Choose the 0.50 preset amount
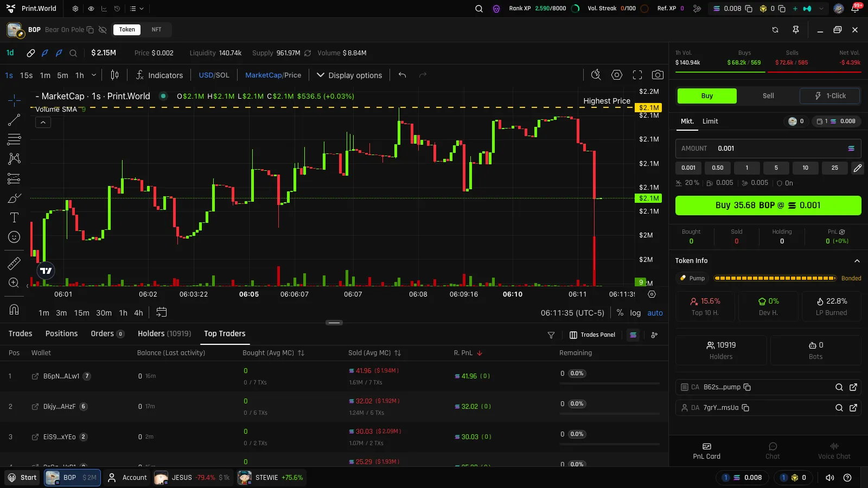This screenshot has width=868, height=488. pyautogui.click(x=718, y=168)
